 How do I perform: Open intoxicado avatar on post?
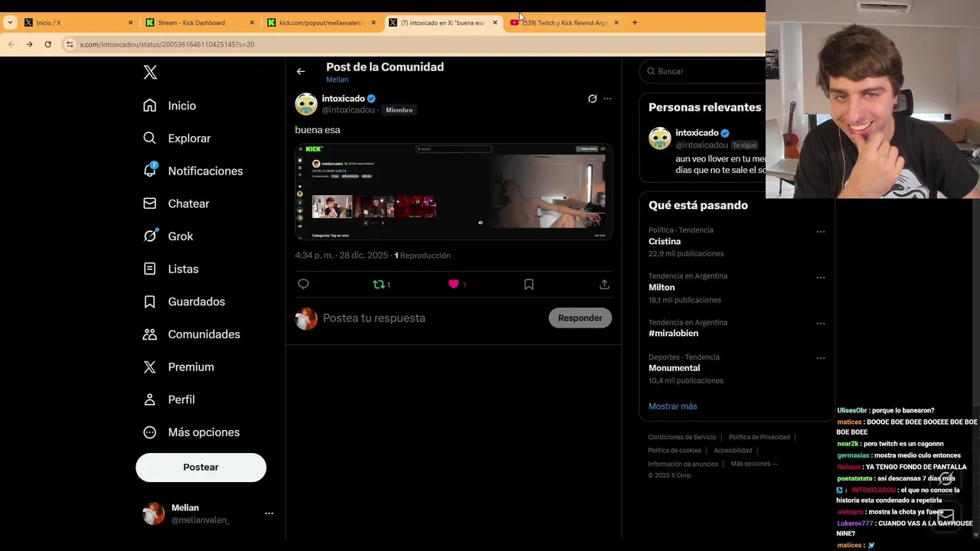(306, 104)
